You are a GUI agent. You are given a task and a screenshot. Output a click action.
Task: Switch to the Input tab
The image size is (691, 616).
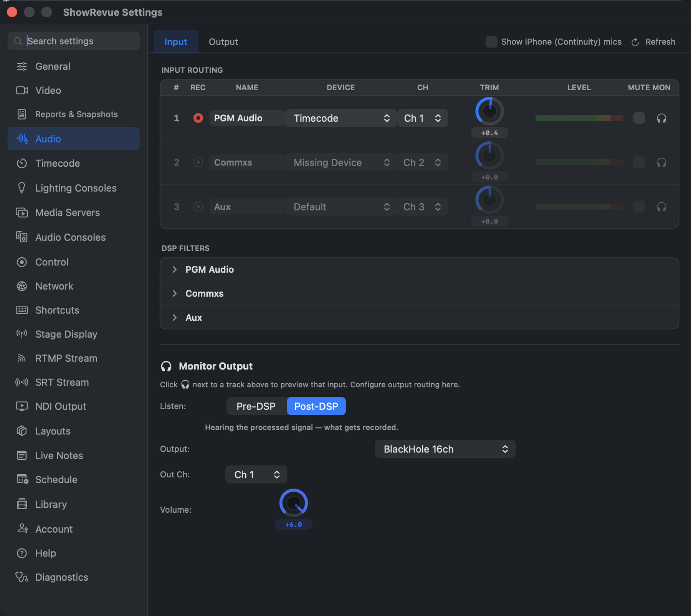pos(176,41)
